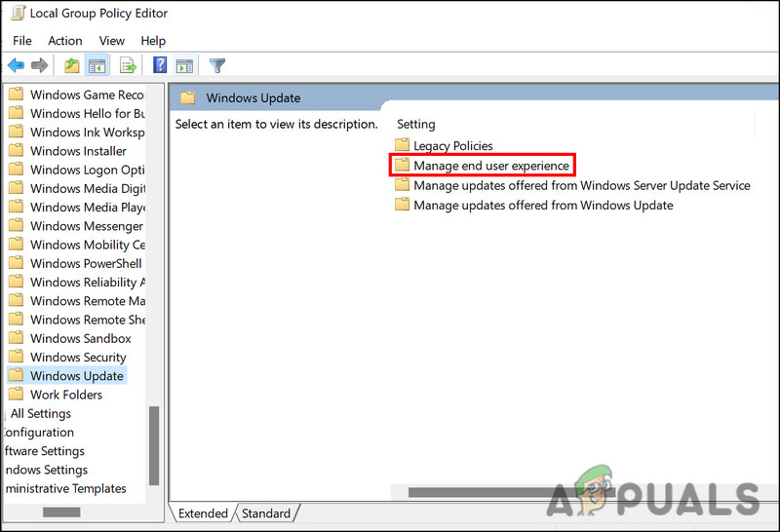The height and width of the screenshot is (532, 780).
Task: Select Windows Ink Workspace tree item
Action: (88, 133)
